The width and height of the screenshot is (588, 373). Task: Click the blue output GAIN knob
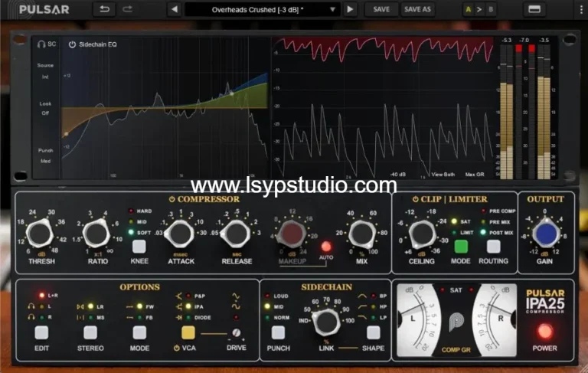point(546,234)
